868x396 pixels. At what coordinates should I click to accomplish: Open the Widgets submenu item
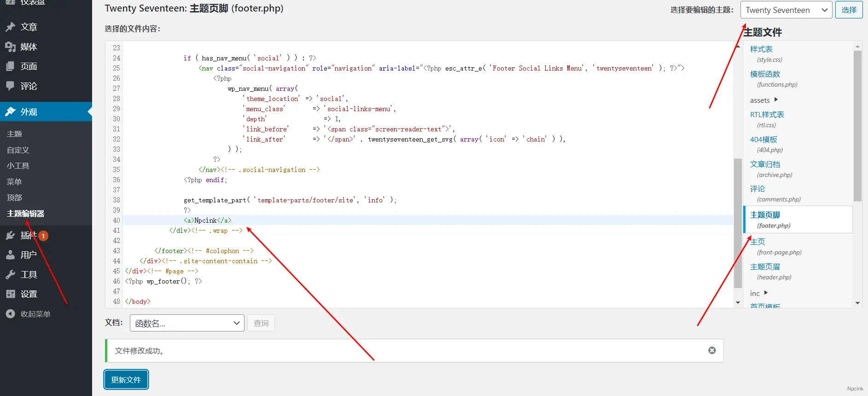[18, 165]
